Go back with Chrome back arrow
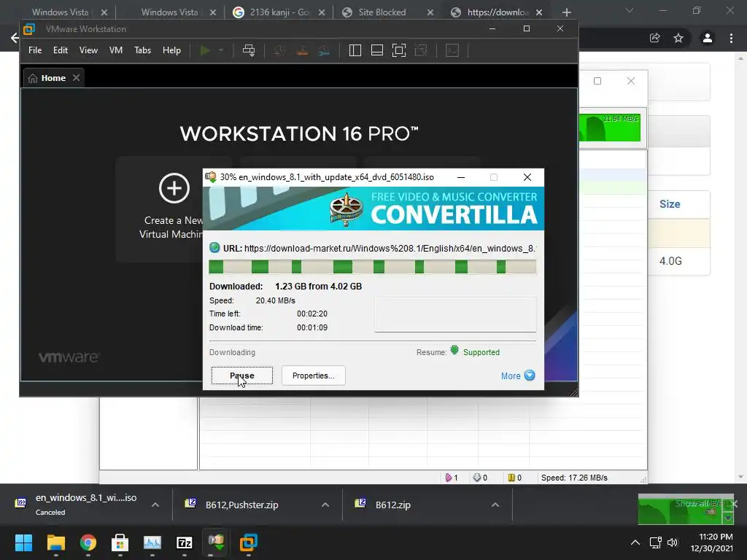This screenshot has width=747, height=560. pos(15,38)
